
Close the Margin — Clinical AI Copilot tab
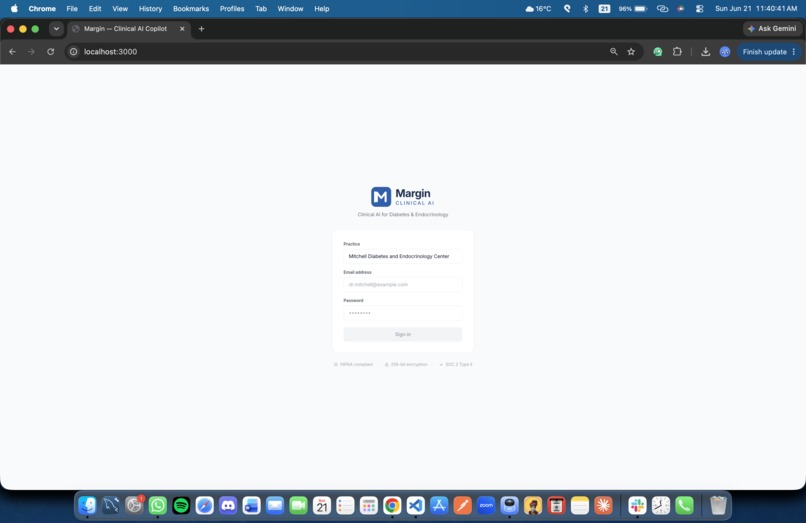click(x=182, y=29)
